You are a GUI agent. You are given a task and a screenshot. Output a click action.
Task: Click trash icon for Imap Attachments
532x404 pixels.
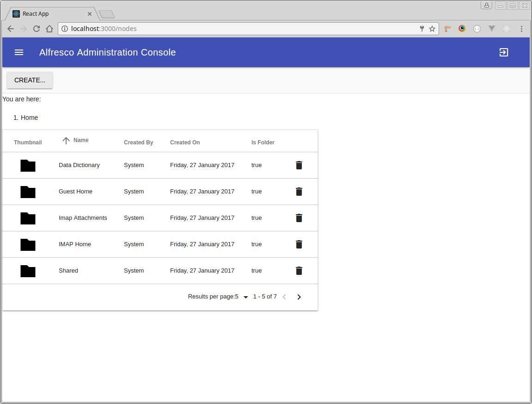tap(299, 218)
